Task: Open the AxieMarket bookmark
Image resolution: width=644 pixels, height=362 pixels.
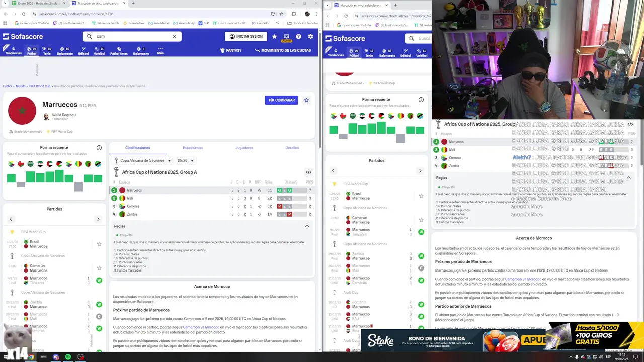Action: pyautogui.click(x=159, y=23)
